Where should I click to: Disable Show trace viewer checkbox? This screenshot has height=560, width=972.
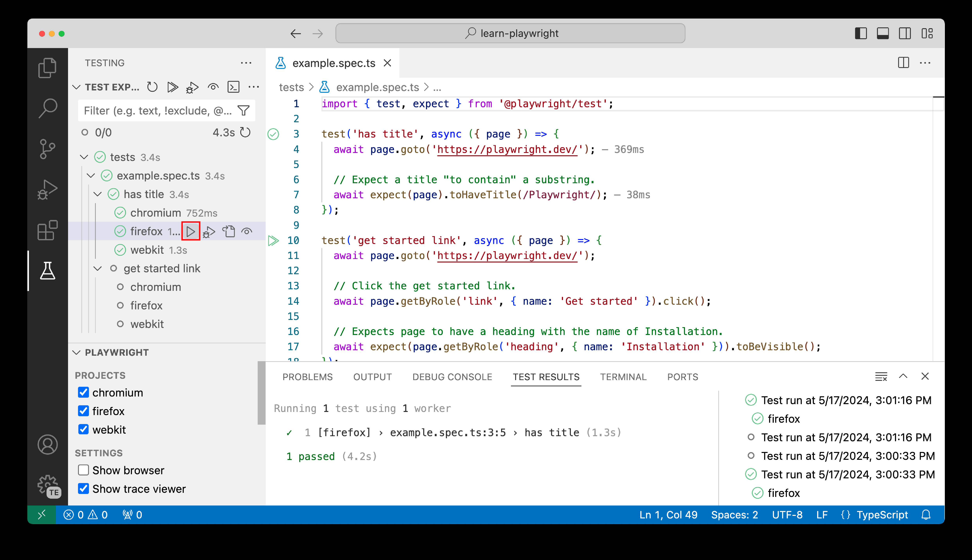83,489
